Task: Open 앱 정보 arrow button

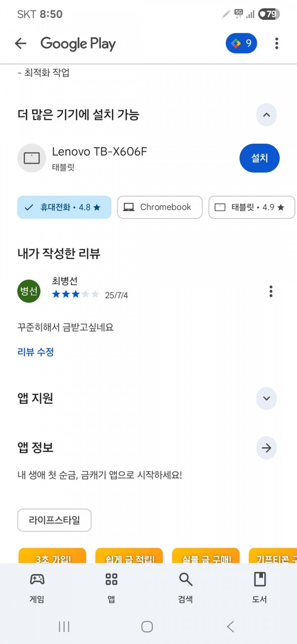Action: (266, 448)
